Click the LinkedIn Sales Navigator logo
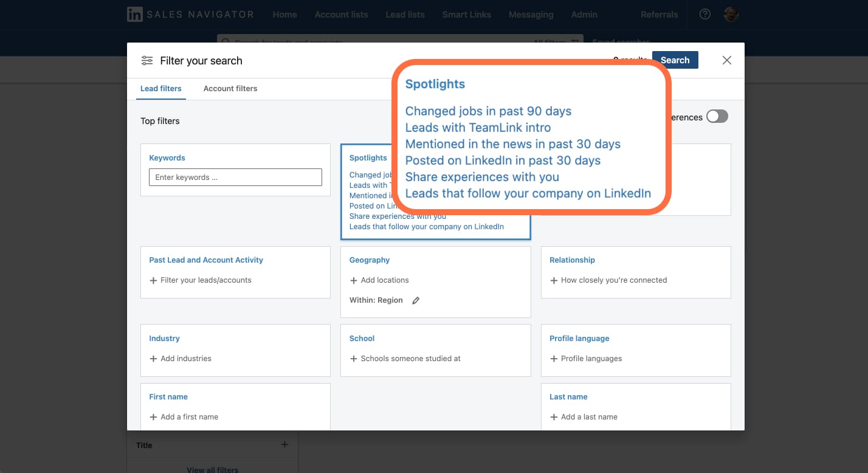The image size is (868, 473). pyautogui.click(x=190, y=15)
